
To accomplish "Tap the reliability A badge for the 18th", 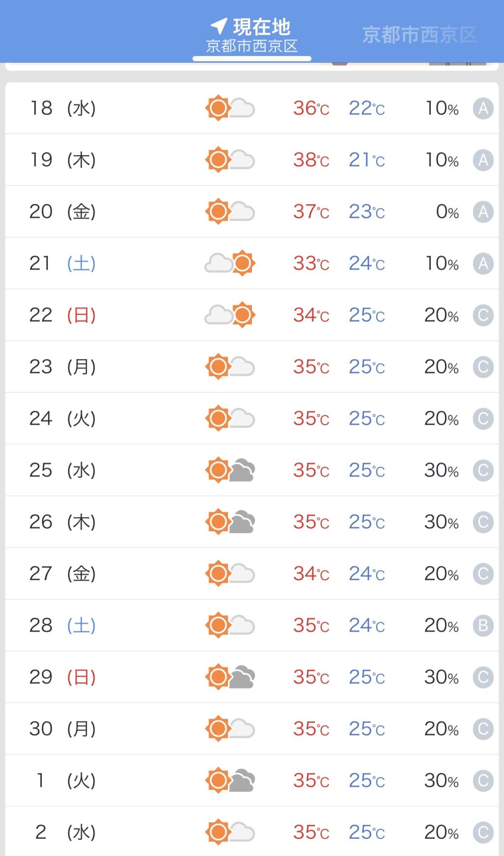I will click(x=483, y=108).
